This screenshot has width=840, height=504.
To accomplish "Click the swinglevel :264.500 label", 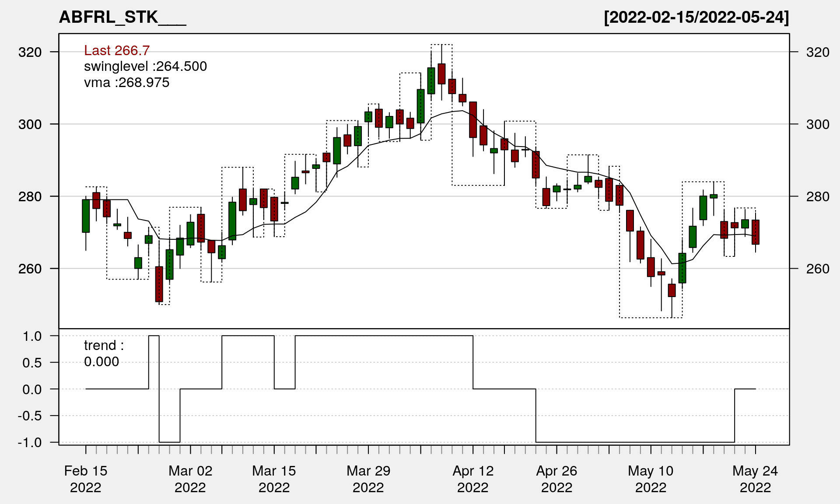I will click(x=145, y=66).
